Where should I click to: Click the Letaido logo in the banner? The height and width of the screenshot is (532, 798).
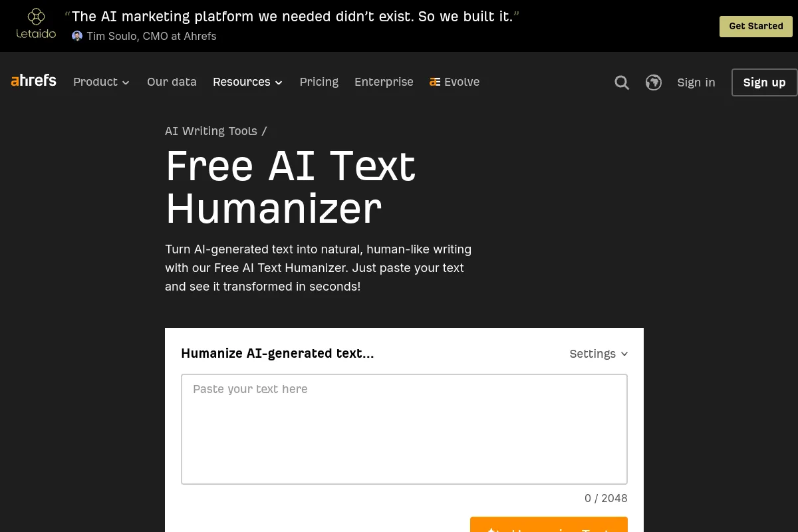[36, 24]
